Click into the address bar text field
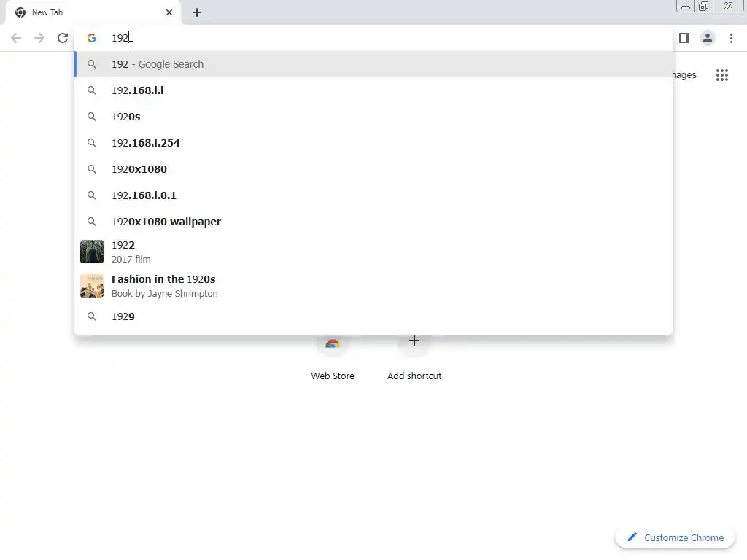This screenshot has height=560, width=747. [x=373, y=38]
